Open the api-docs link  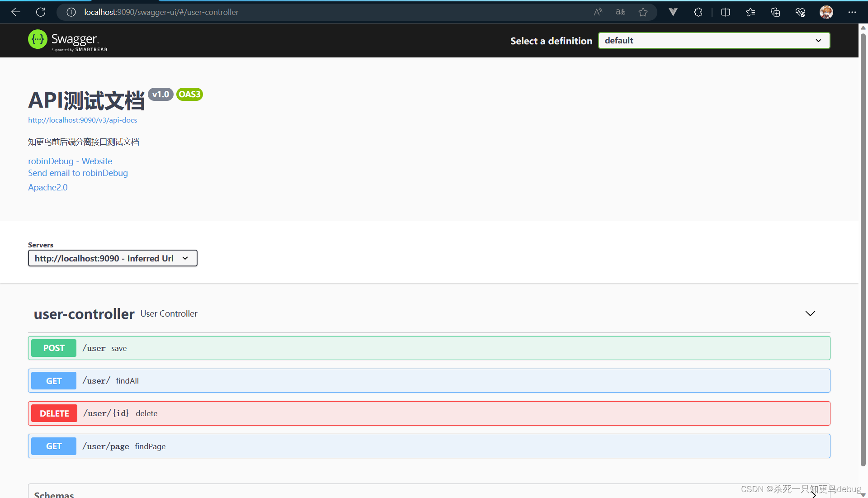[x=82, y=120]
